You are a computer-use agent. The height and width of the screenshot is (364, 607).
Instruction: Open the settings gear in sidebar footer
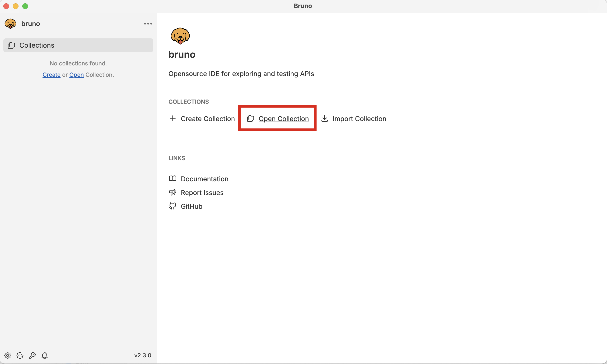(8, 355)
